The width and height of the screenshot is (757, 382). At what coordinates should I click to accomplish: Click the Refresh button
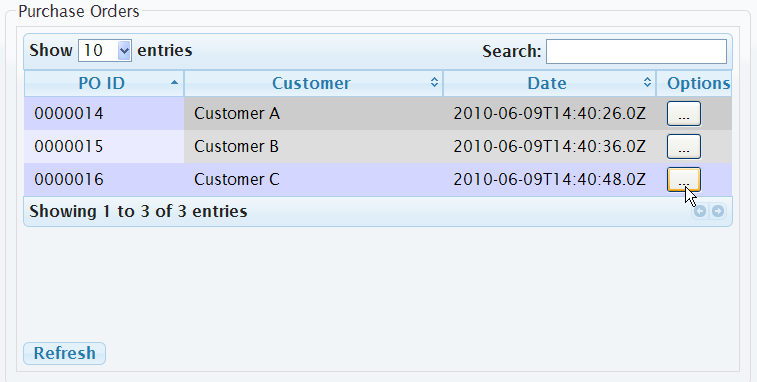(64, 353)
